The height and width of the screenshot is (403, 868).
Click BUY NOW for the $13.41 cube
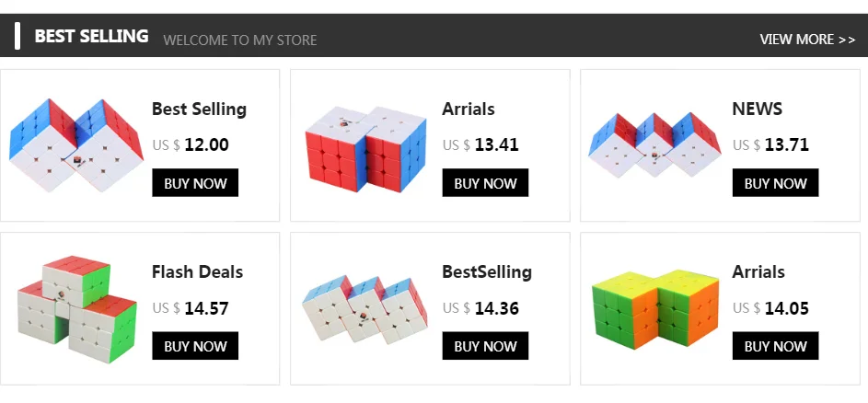coord(485,183)
